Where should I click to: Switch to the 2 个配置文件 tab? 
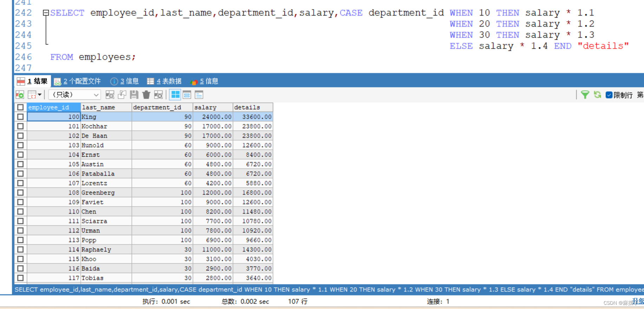pyautogui.click(x=78, y=81)
